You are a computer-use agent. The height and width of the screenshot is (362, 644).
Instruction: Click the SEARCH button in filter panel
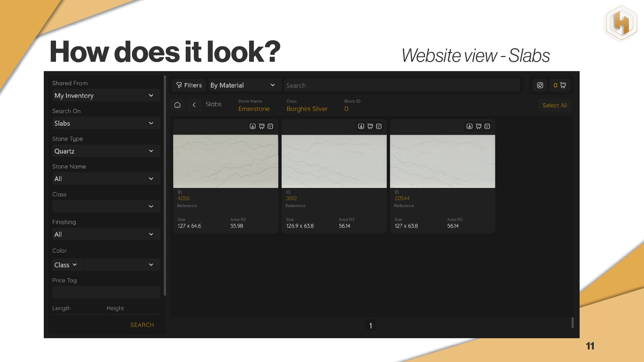click(x=142, y=325)
